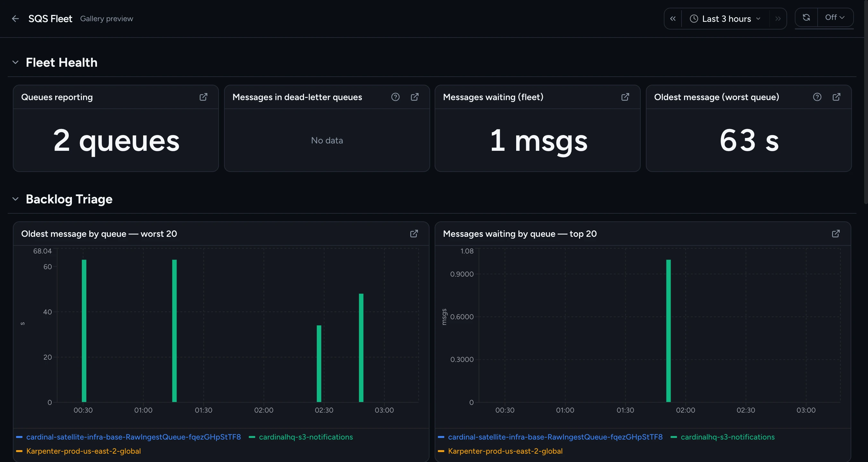Open Queues reporting panel in new view

(204, 97)
